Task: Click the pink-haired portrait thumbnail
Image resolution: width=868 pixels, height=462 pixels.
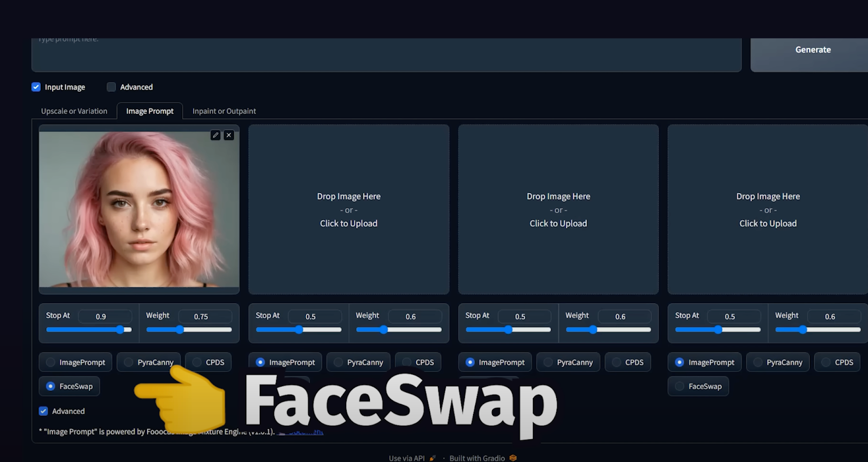Action: 139,209
